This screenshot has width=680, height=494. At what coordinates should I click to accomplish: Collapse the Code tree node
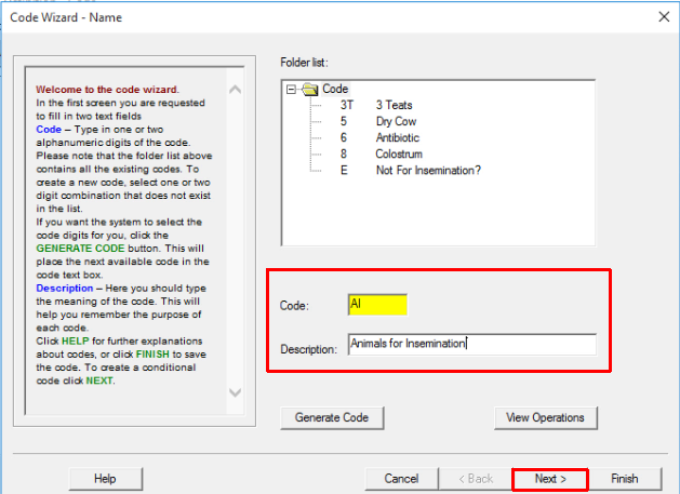(292, 89)
